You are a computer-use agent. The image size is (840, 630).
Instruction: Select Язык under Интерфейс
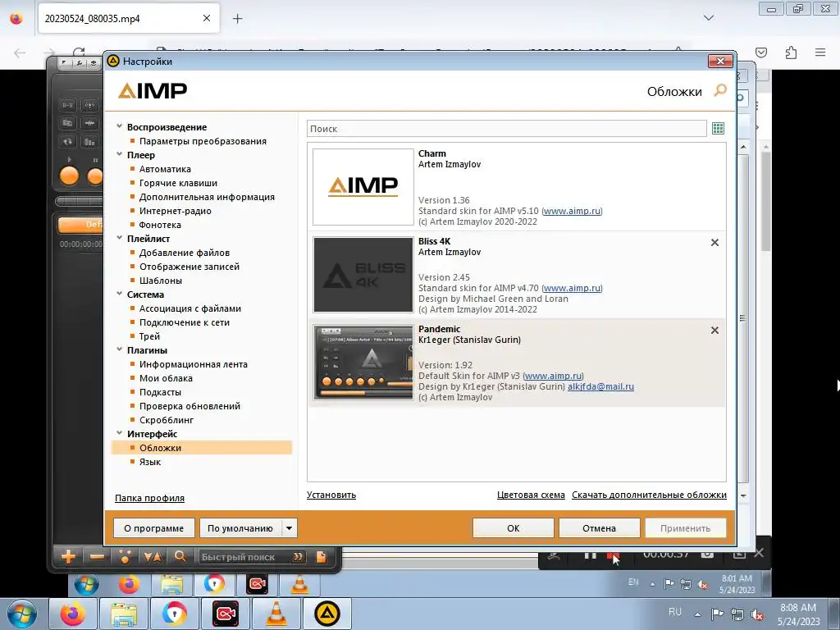click(150, 461)
